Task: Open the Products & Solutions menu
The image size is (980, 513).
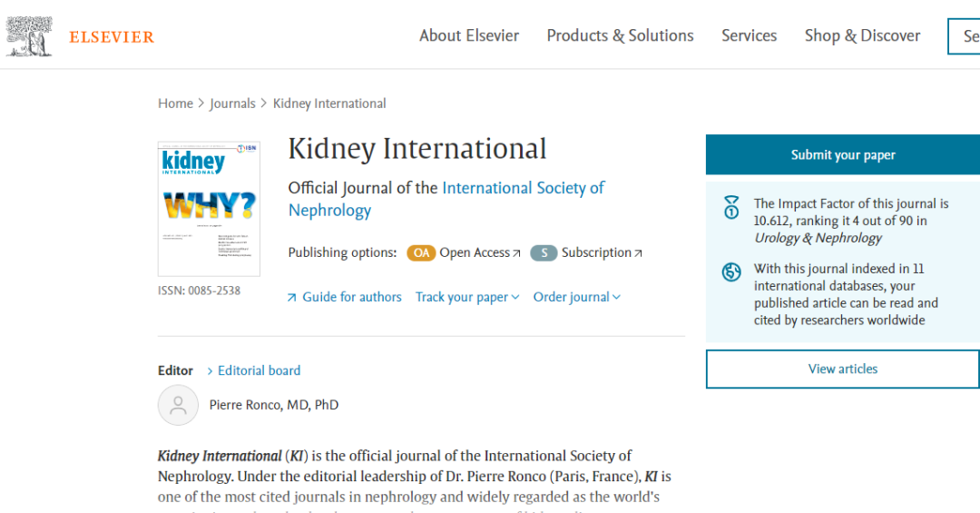Action: point(620,35)
